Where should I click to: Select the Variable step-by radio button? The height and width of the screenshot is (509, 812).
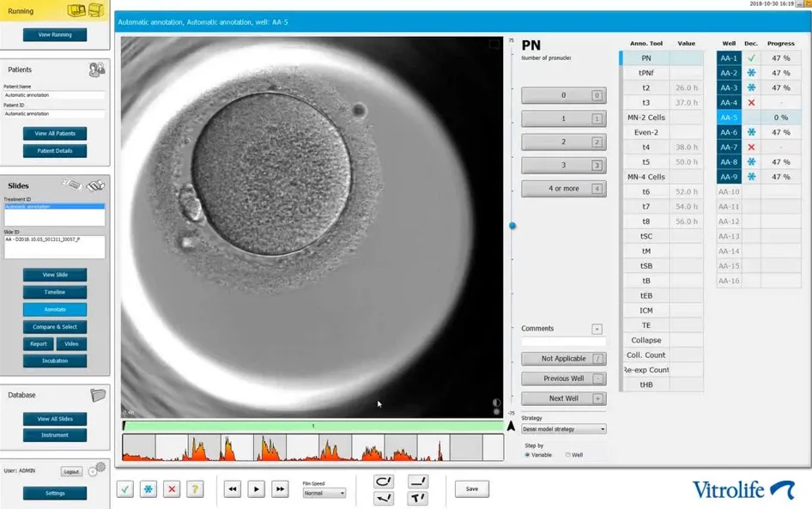[527, 455]
